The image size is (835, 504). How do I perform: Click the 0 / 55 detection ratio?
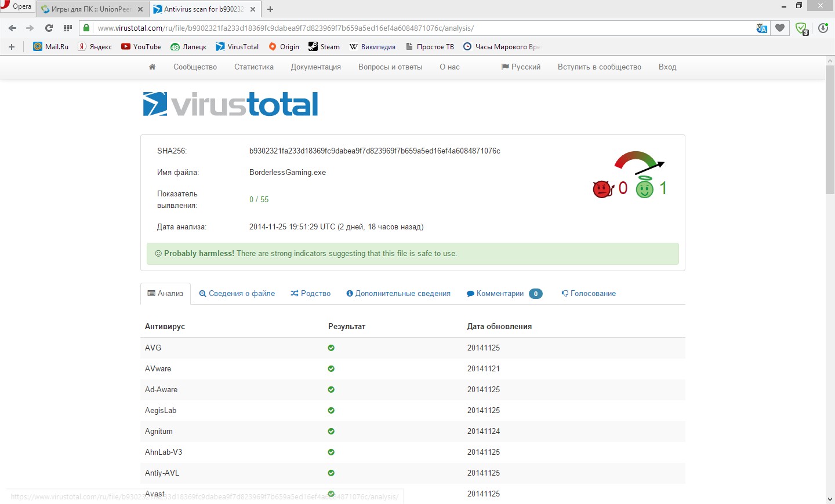(x=259, y=199)
